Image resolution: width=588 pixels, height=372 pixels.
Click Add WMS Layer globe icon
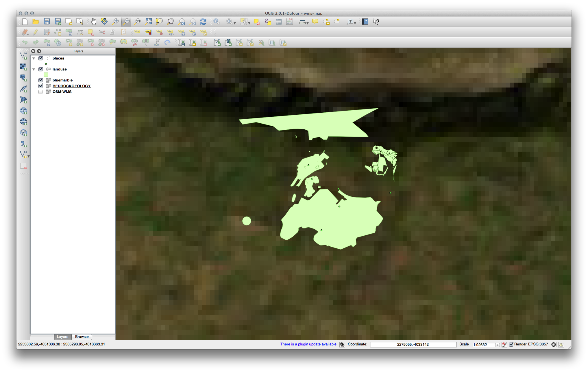coord(23,111)
